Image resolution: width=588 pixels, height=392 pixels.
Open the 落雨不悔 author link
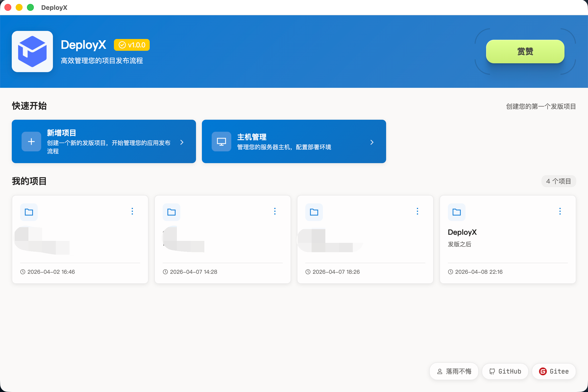click(454, 371)
